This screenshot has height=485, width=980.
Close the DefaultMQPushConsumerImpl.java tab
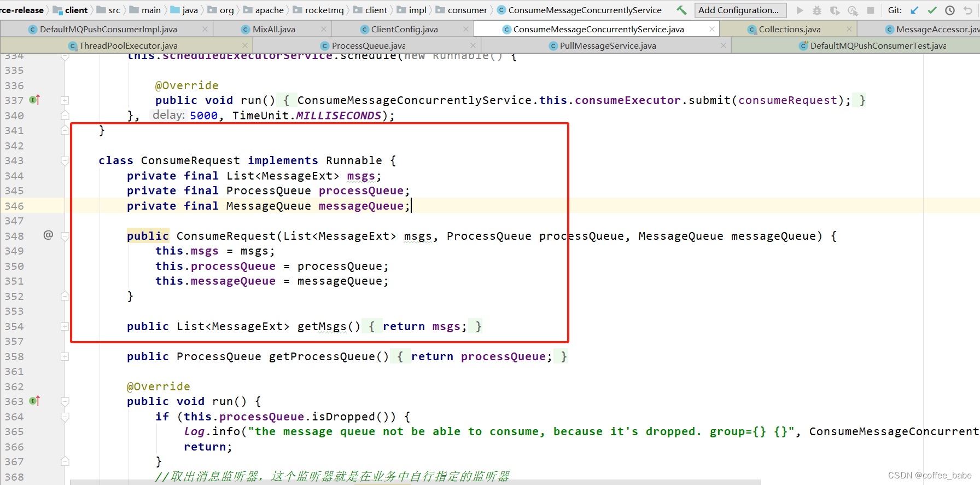pos(205,29)
